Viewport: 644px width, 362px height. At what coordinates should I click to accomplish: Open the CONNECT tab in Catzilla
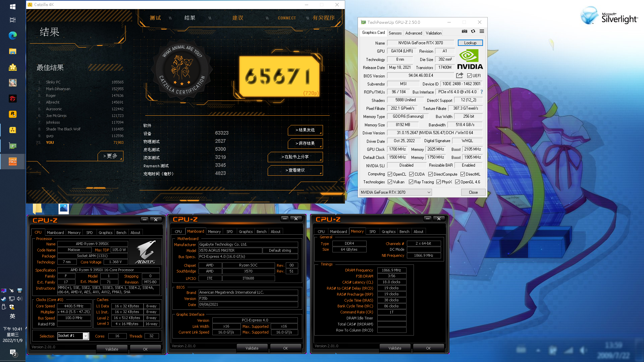(287, 18)
